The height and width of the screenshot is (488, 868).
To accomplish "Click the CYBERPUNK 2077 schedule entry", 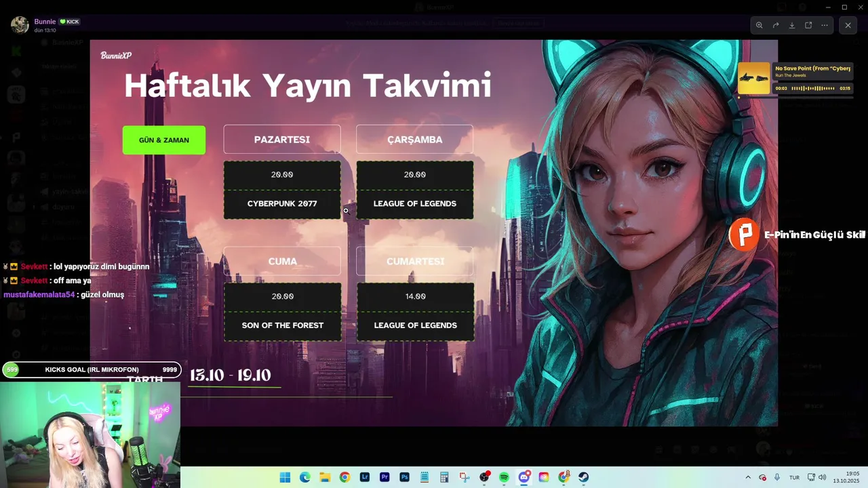I will 282,204.
